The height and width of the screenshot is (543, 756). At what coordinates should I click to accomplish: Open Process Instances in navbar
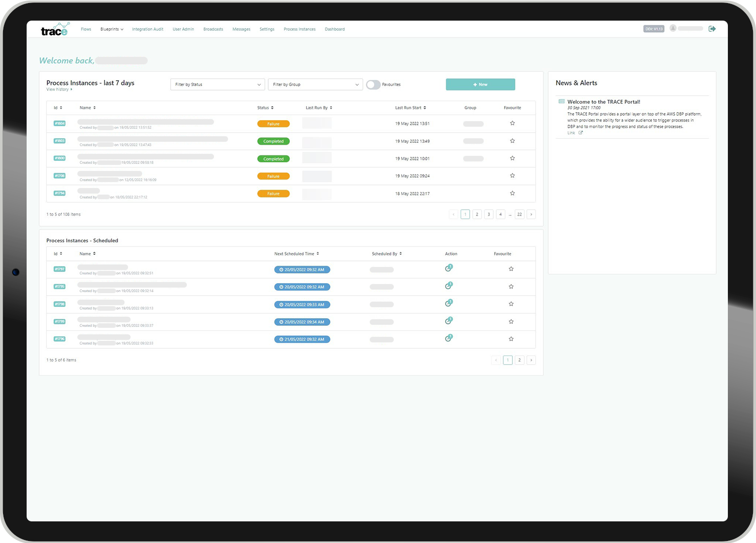pyautogui.click(x=299, y=29)
